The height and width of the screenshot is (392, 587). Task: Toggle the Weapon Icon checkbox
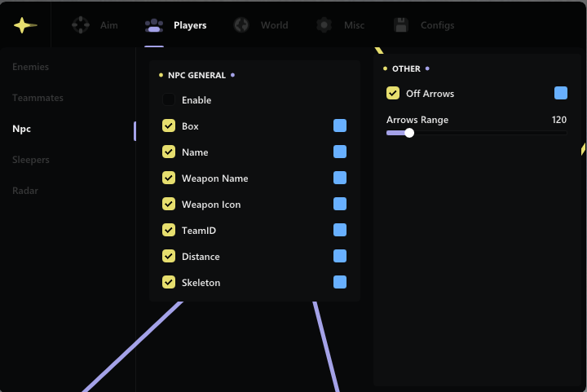pyautogui.click(x=169, y=205)
